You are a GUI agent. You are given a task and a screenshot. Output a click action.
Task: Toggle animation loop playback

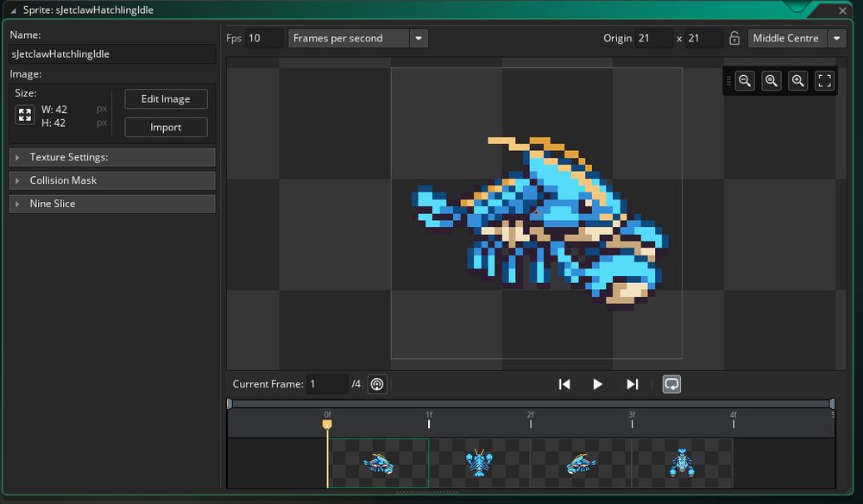point(671,384)
